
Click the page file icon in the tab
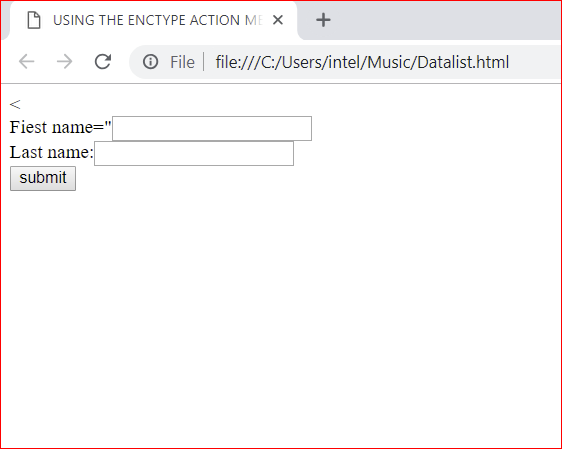coord(34,20)
